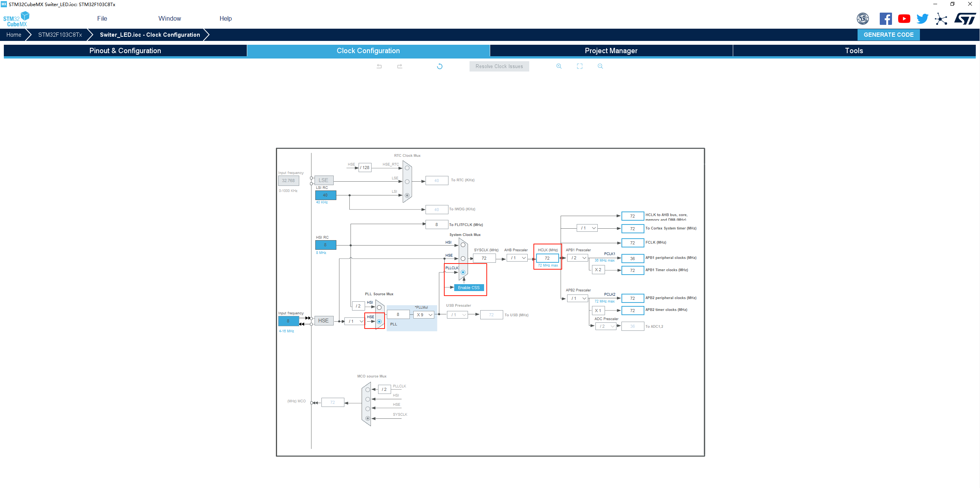This screenshot has height=488, width=980.
Task: Open the AHB Prescaler /1 dropdown
Action: [517, 258]
